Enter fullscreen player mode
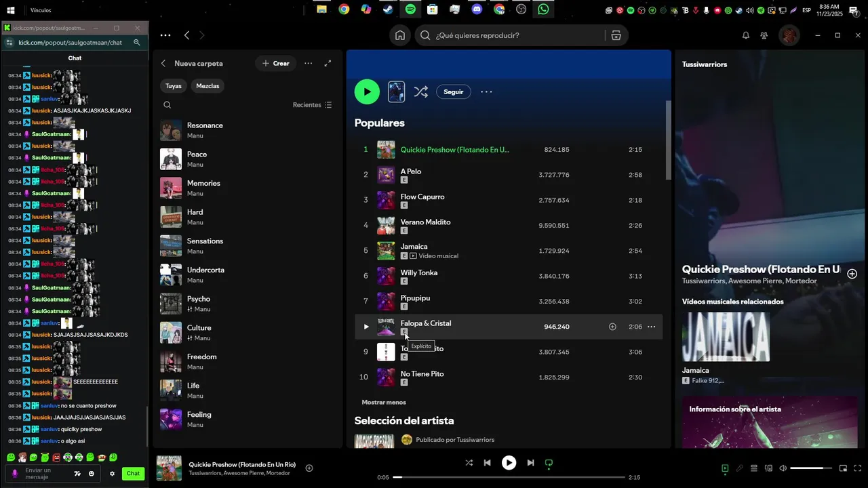The width and height of the screenshot is (868, 488). click(858, 468)
